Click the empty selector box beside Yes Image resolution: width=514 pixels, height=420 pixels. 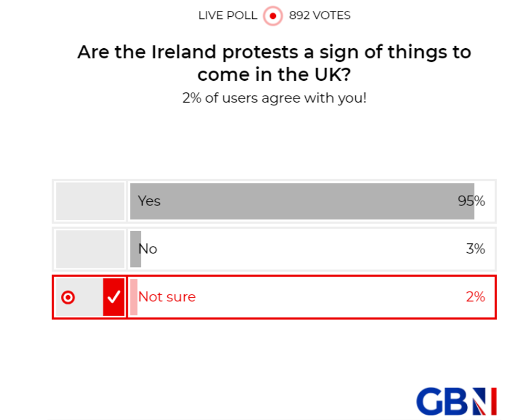tap(89, 201)
